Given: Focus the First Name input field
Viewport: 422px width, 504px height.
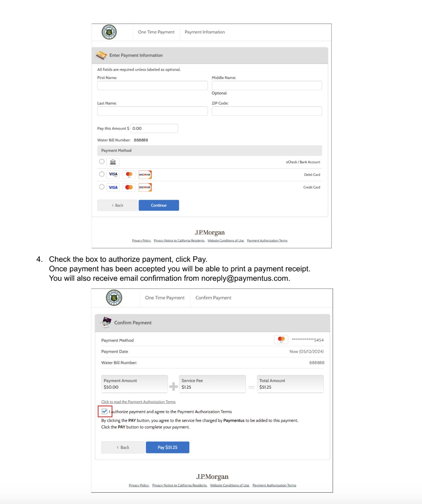Looking at the screenshot, I should pyautogui.click(x=152, y=86).
